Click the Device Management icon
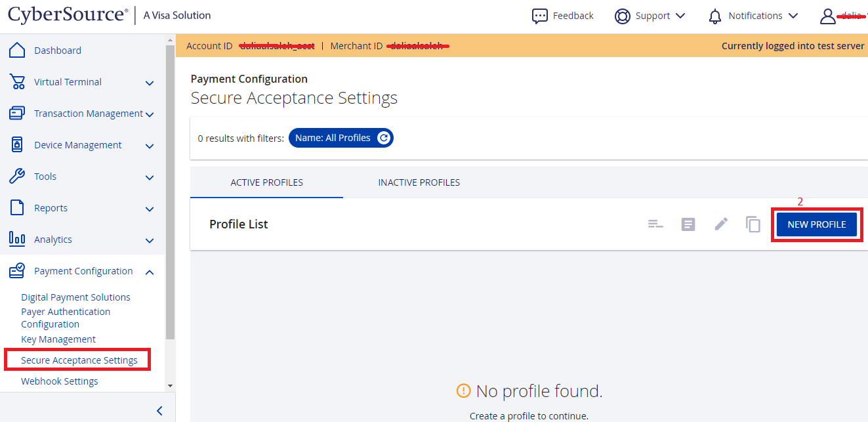 (17, 145)
